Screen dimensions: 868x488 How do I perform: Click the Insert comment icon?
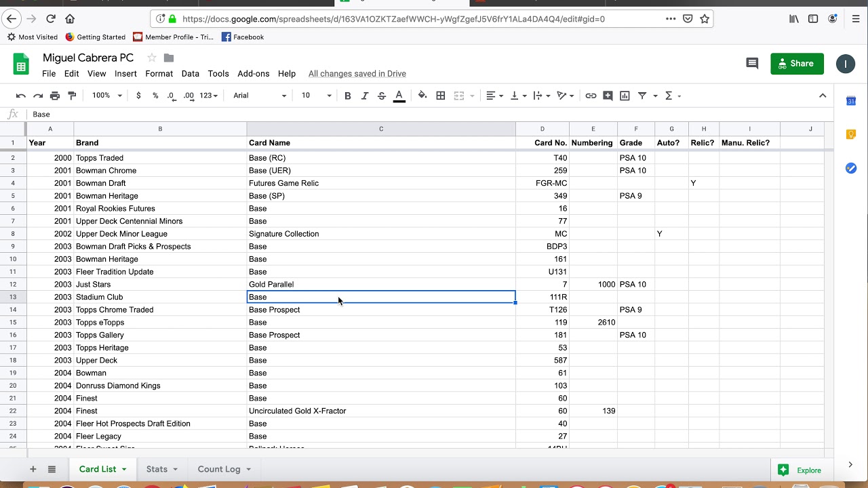(x=608, y=96)
